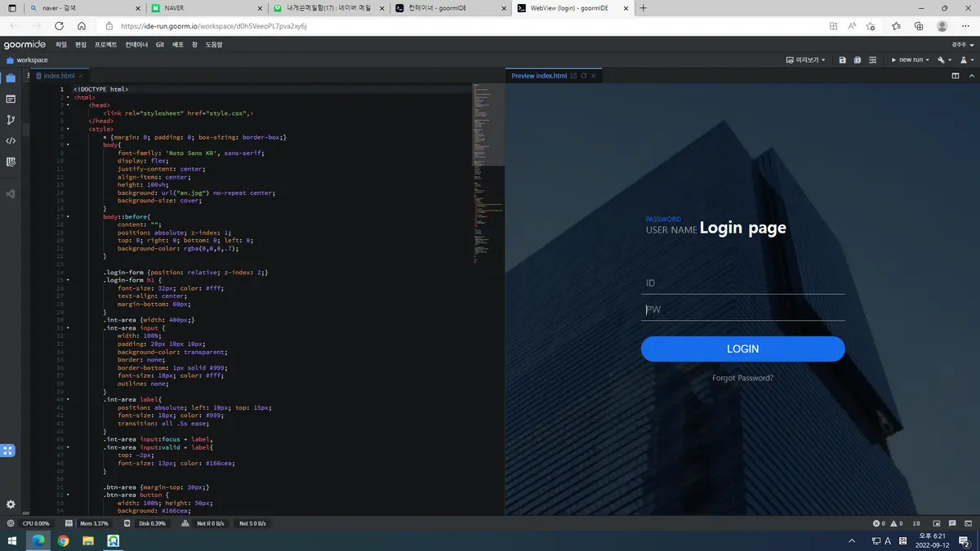Screen dimensions: 980x551
Task: Refresh the Preview index.html panel
Action: (583, 76)
